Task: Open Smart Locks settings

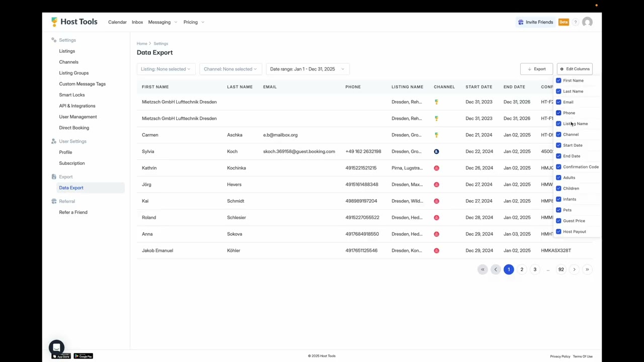Action: tap(72, 95)
